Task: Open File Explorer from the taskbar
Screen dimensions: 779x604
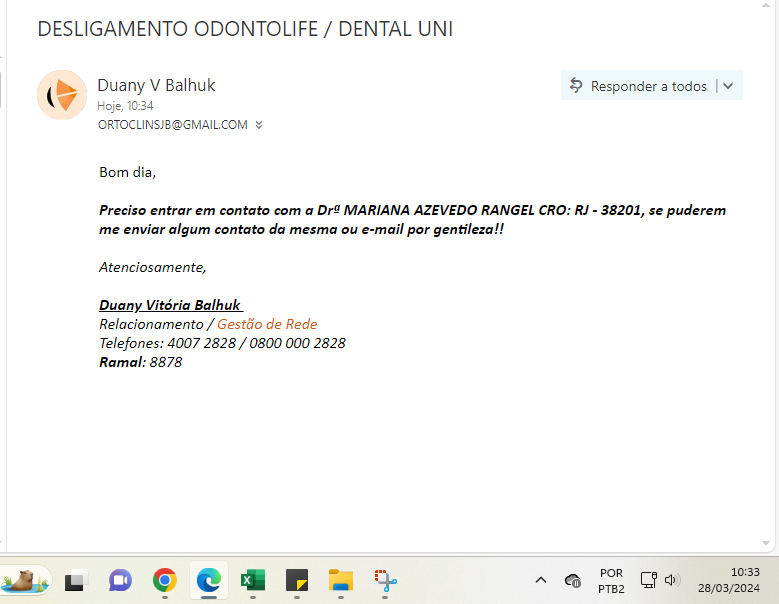Action: [x=341, y=580]
